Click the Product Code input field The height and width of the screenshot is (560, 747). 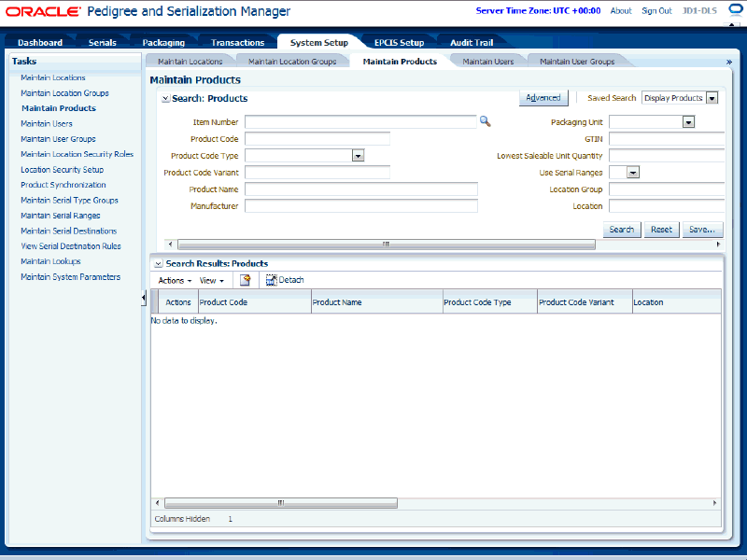[x=317, y=138]
